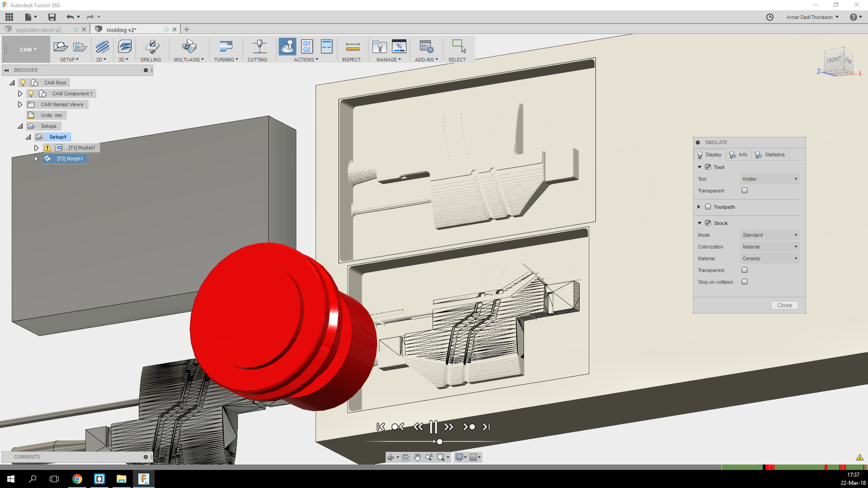Screen dimensions: 868x488
Task: Expand the [T1] Pocket1 tree node
Action: click(37, 148)
